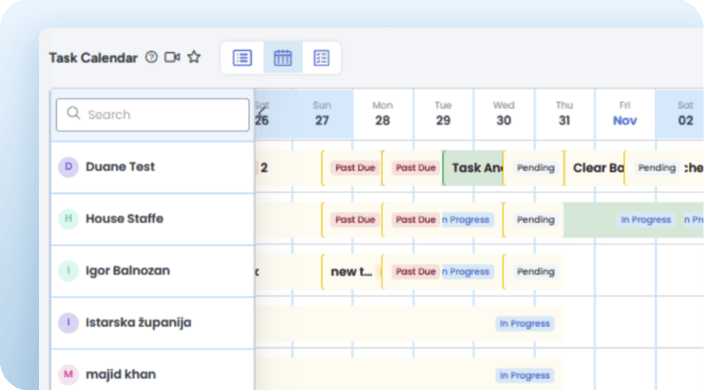Screen dimensions: 704x390
Task: Open the video tutorial camera icon
Action: click(172, 57)
